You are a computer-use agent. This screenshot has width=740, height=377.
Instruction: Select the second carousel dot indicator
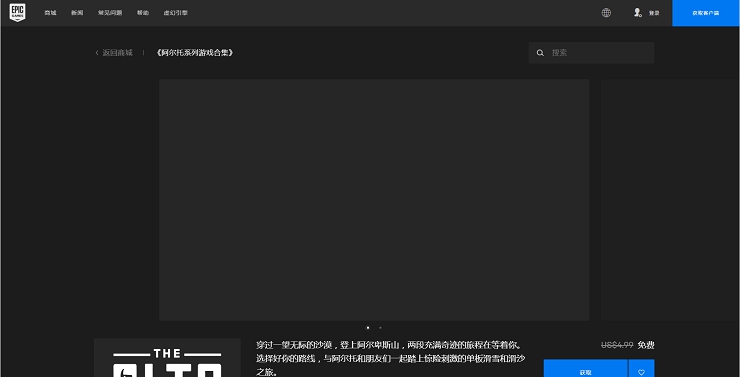[380, 327]
